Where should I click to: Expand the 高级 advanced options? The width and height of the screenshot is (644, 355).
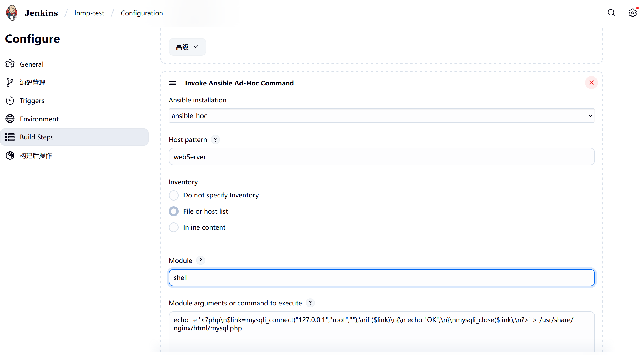point(187,47)
